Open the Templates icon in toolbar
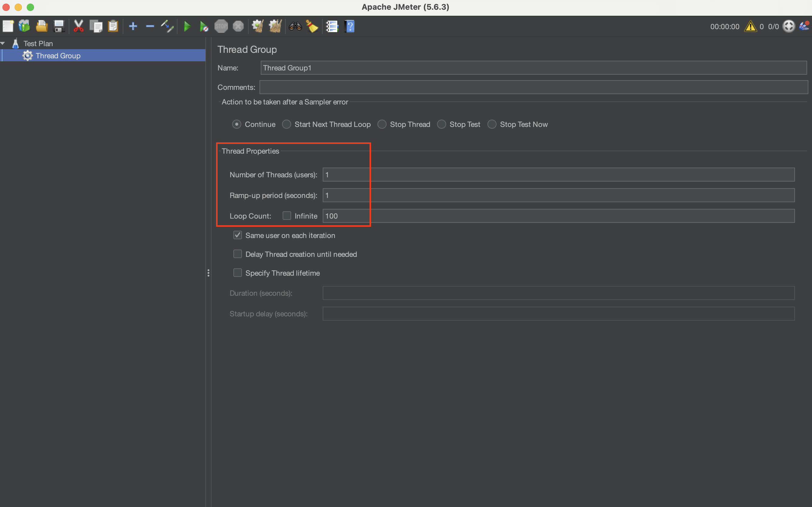The width and height of the screenshot is (812, 507). point(25,26)
